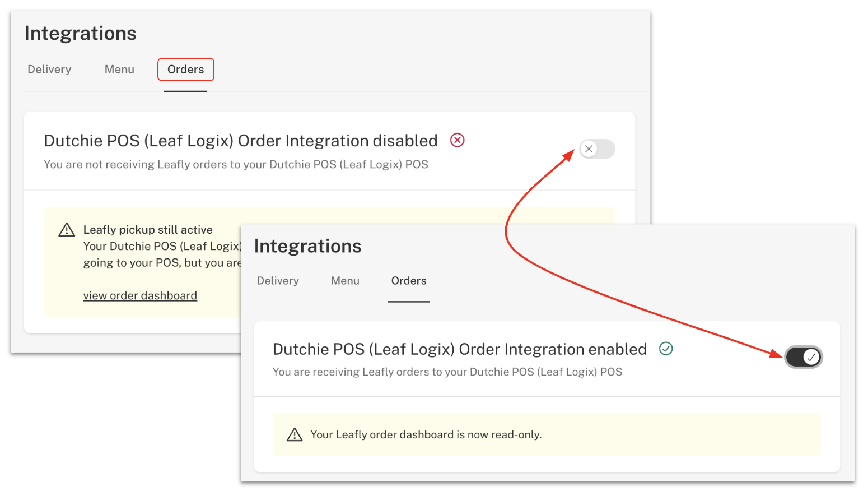Click the 'You are receiving Leafly orders' description text
Image resolution: width=868 pixels, height=491 pixels.
(x=447, y=372)
